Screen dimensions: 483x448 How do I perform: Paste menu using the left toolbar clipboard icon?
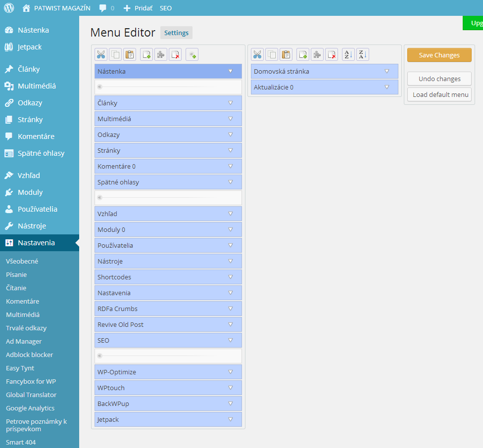click(130, 55)
